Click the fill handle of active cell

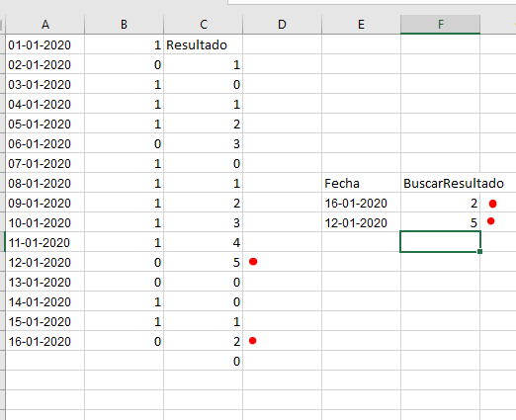tap(479, 251)
